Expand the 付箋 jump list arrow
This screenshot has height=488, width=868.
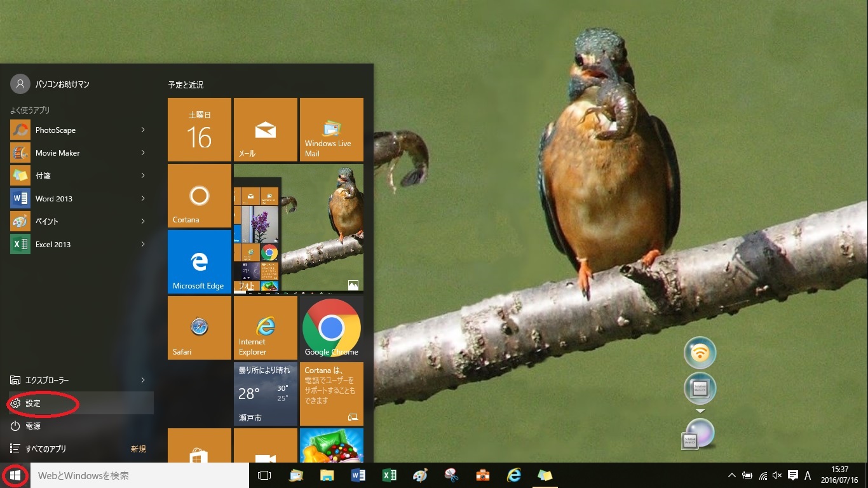(143, 175)
